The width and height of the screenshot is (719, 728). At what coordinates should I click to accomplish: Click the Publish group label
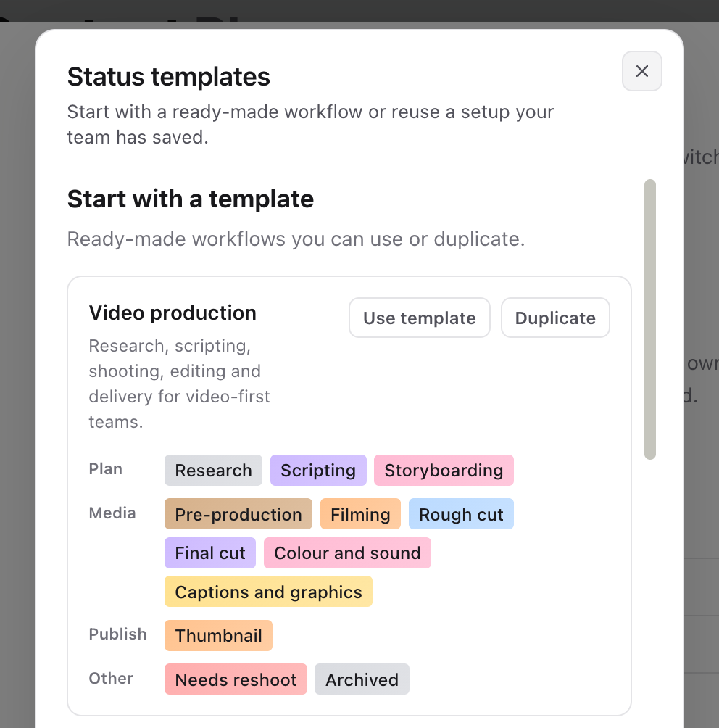[117, 634]
